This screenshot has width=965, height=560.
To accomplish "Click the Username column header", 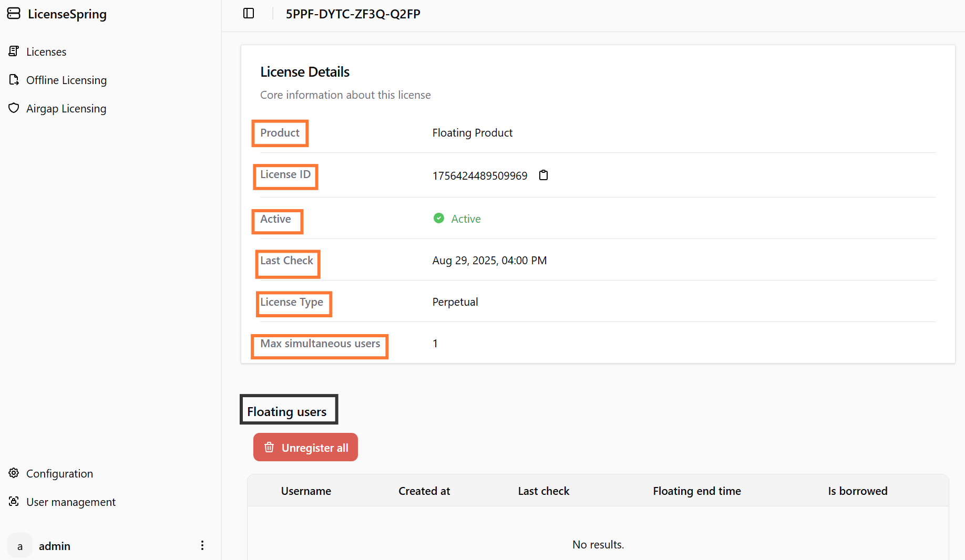I will point(306,491).
